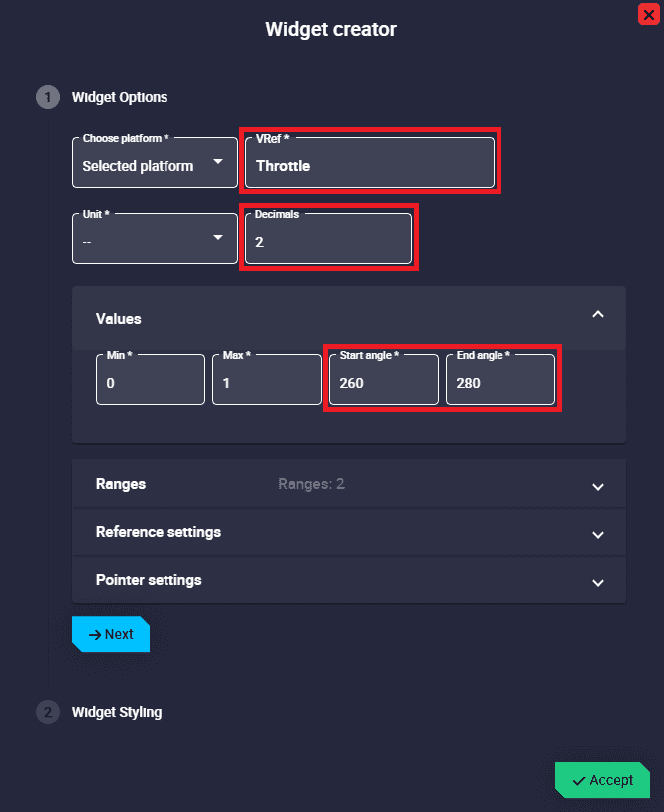Click the step 2 circle icon
Viewport: 664px width, 812px height.
(48, 712)
